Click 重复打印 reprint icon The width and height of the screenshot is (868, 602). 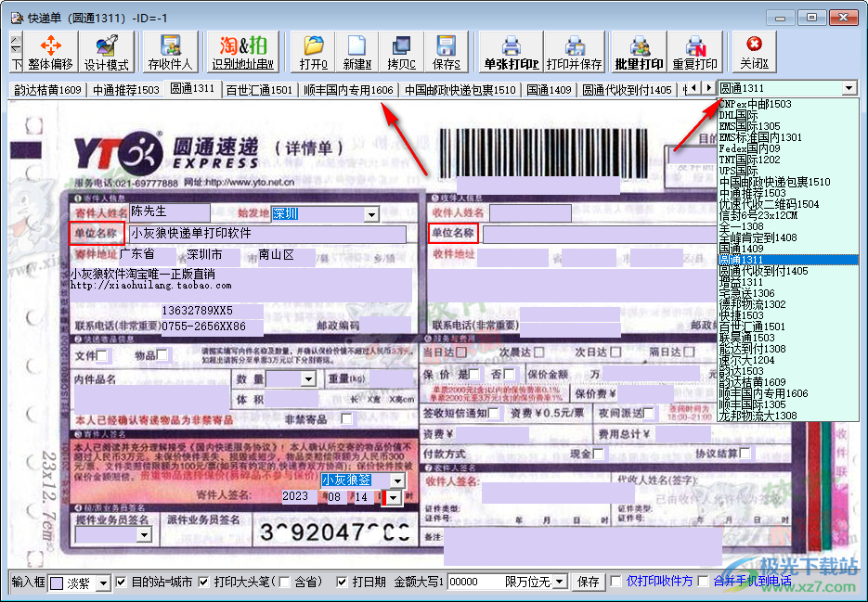[x=694, y=51]
